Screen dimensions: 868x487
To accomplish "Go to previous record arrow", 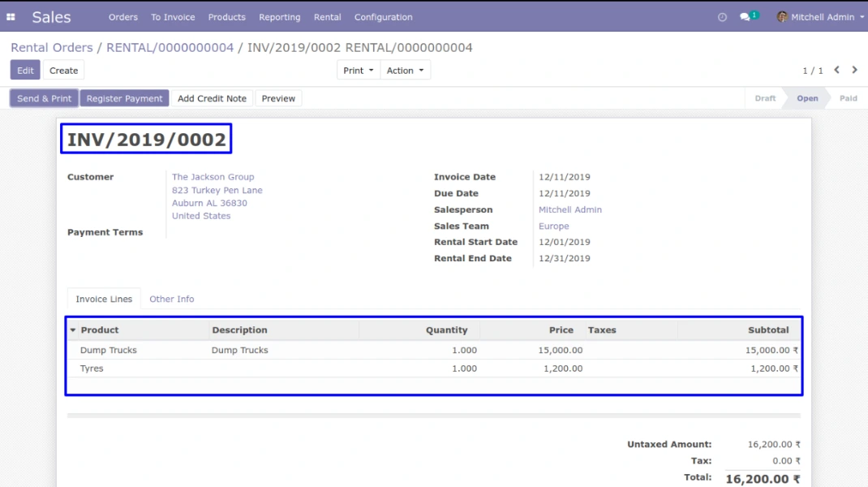I will click(x=836, y=71).
